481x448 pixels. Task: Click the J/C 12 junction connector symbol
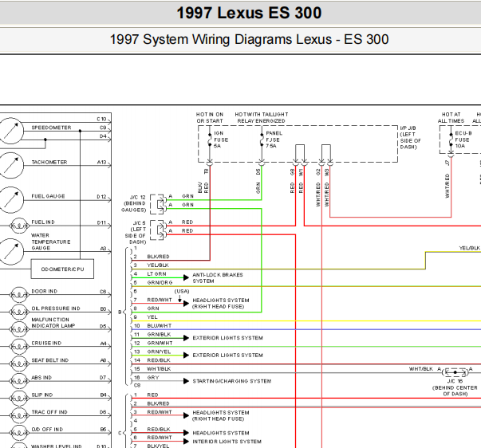[x=158, y=204]
